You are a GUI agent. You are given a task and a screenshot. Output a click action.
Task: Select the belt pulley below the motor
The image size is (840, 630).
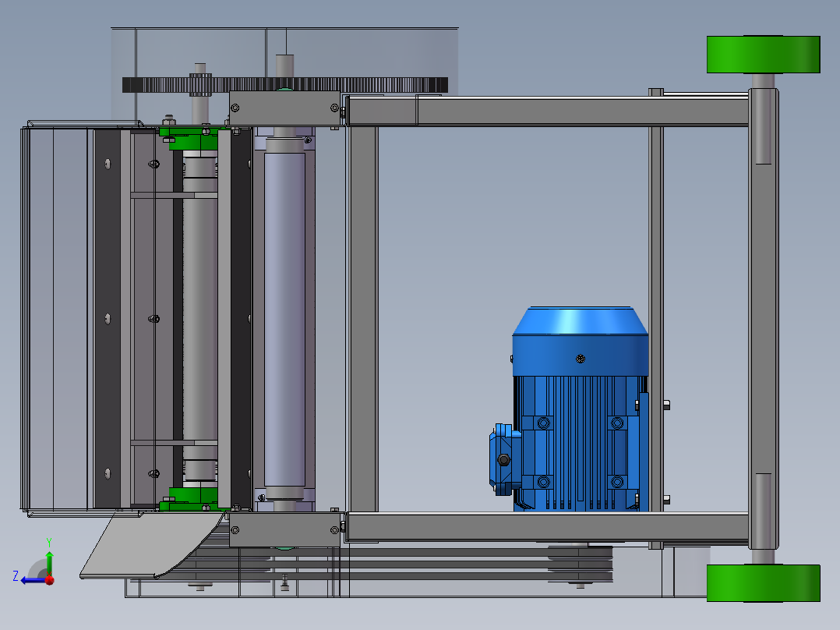pyautogui.click(x=581, y=564)
